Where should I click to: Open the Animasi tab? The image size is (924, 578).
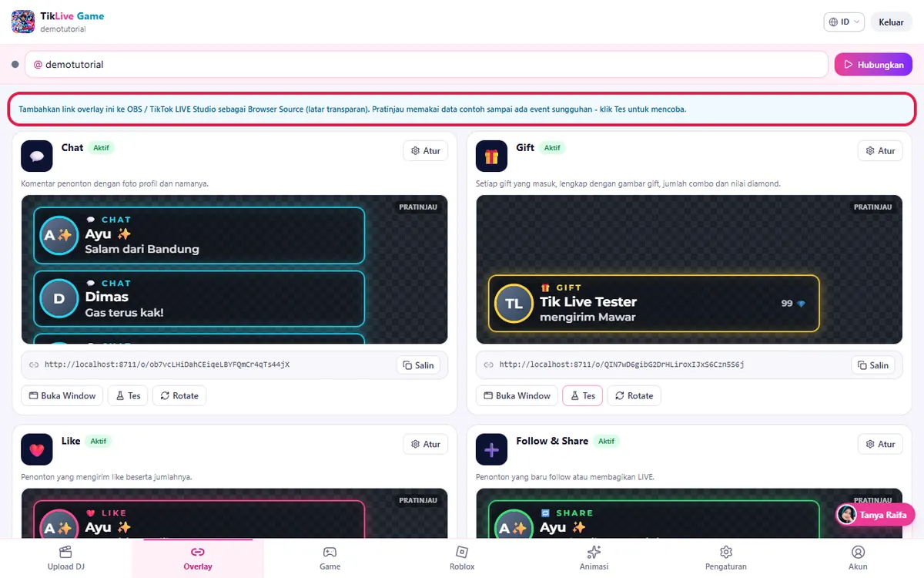pos(594,559)
